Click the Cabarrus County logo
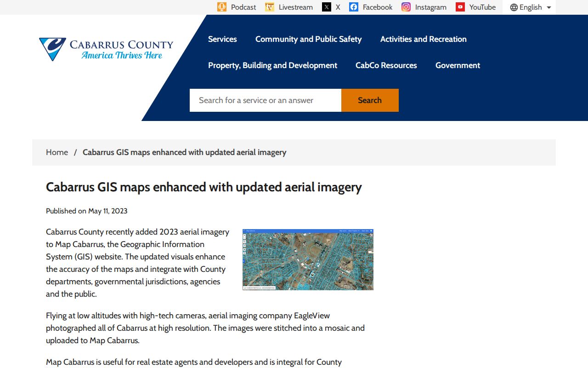This screenshot has height=368, width=588. pos(106,49)
